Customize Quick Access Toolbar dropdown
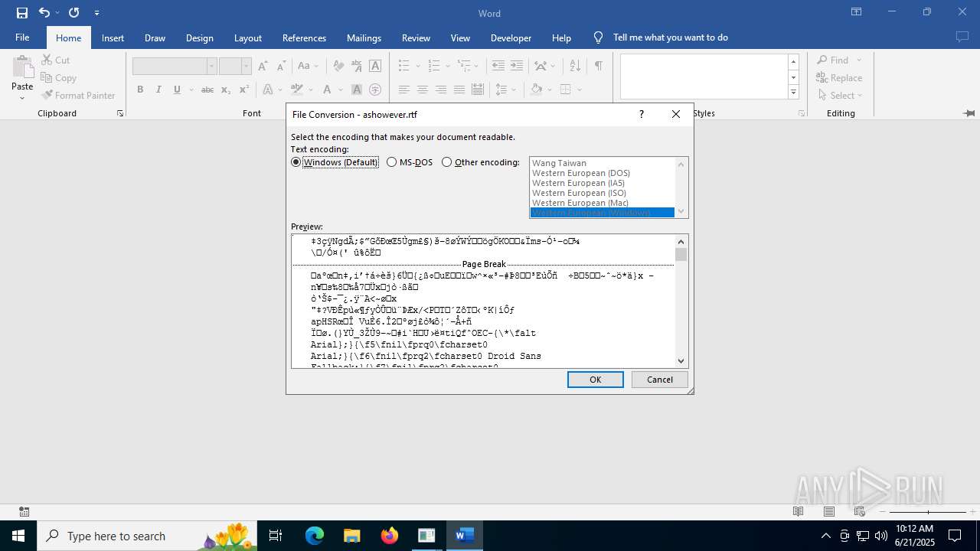The height and width of the screenshot is (551, 980). 96,12
